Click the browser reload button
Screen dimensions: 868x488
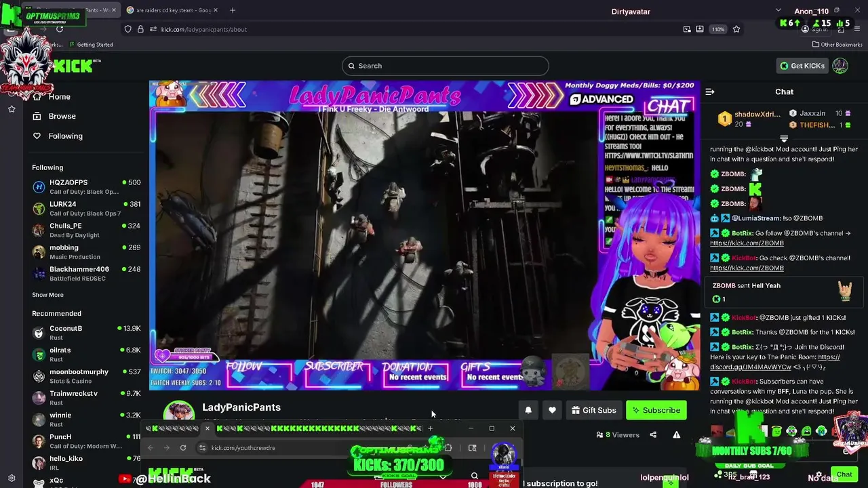pos(60,29)
